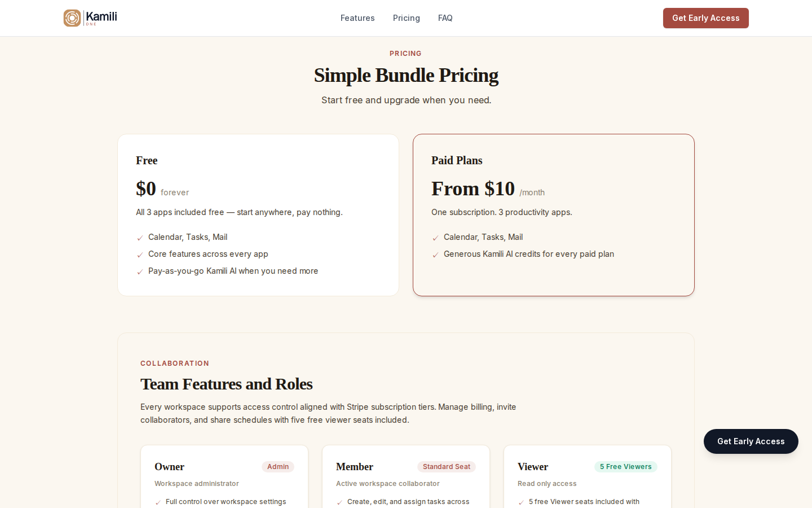
Task: Go to the Pricing nav link
Action: coord(407,18)
